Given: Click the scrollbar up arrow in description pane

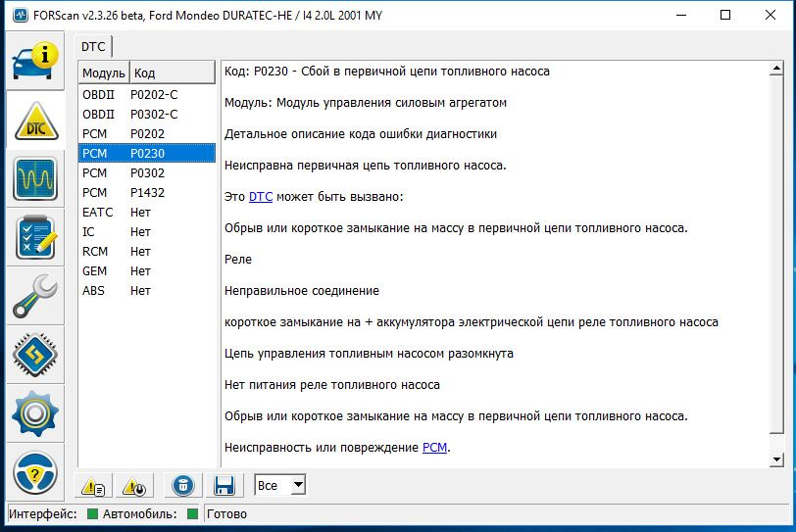Looking at the screenshot, I should click(x=776, y=69).
